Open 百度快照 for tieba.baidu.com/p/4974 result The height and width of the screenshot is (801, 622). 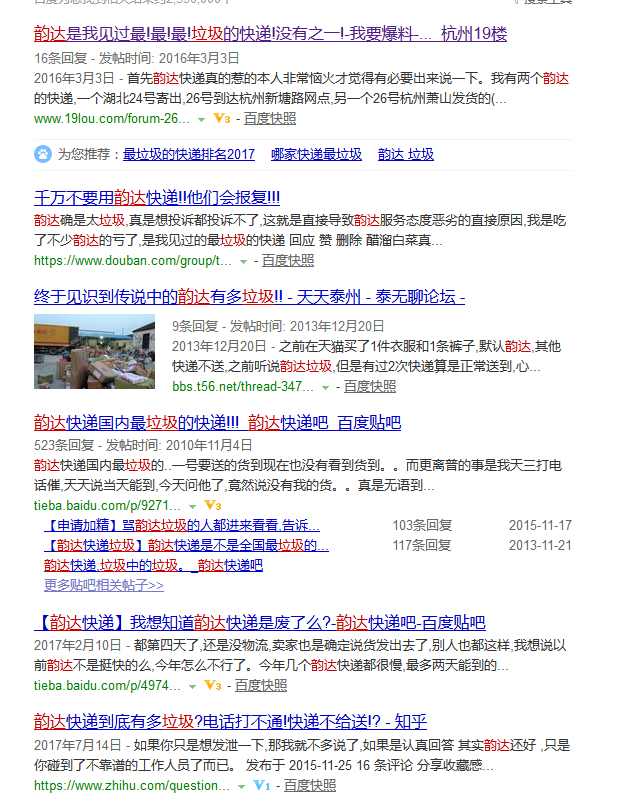point(261,686)
